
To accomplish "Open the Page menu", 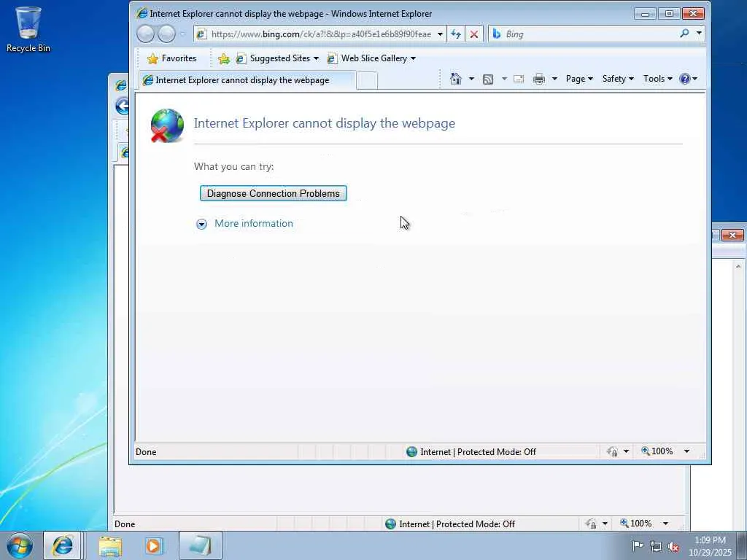I will tap(578, 79).
